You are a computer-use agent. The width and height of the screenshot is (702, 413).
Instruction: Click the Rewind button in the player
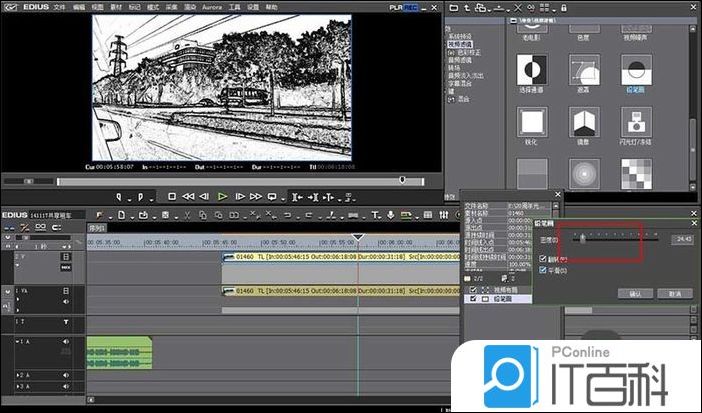pyautogui.click(x=188, y=196)
